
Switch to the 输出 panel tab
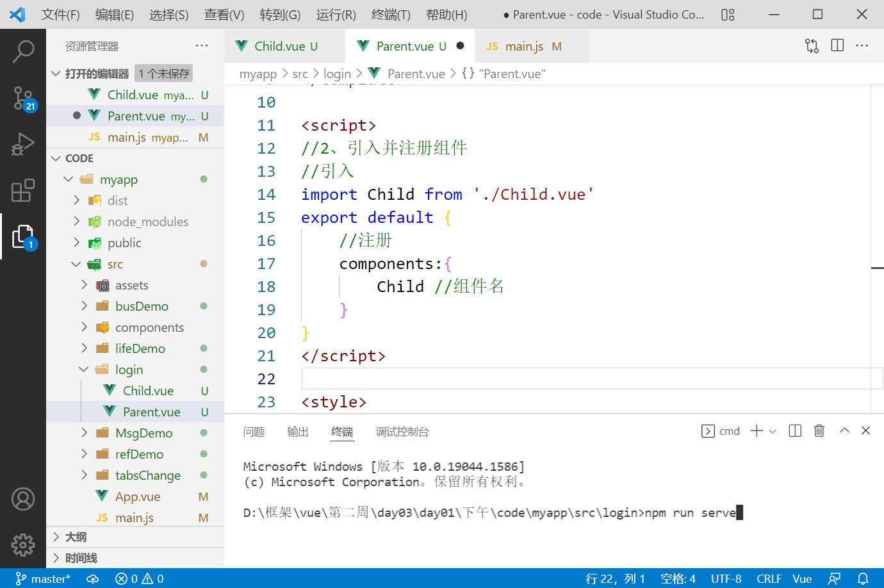(x=298, y=432)
